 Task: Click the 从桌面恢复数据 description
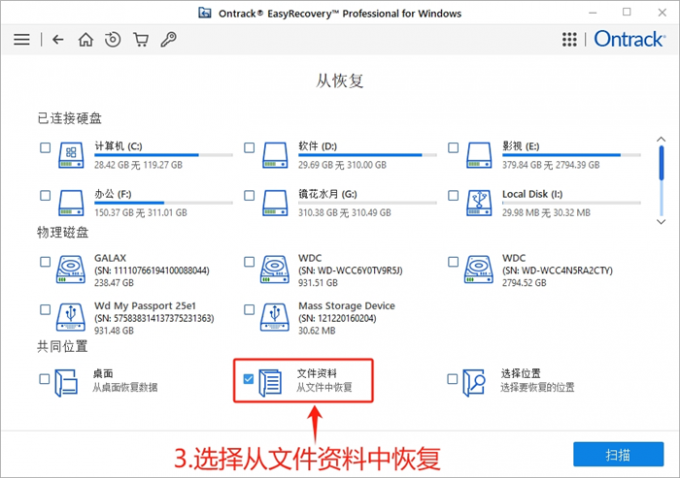pos(125,387)
